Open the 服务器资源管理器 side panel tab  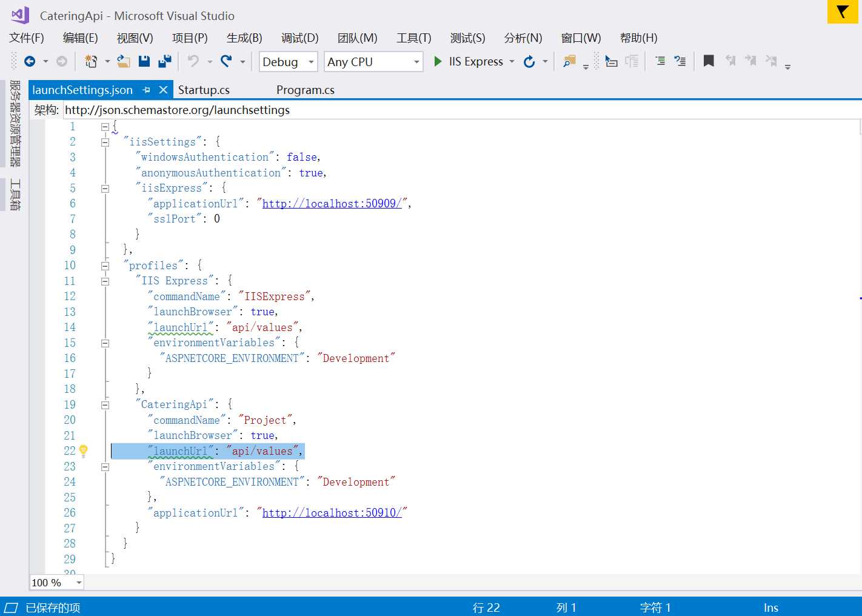tap(15, 123)
